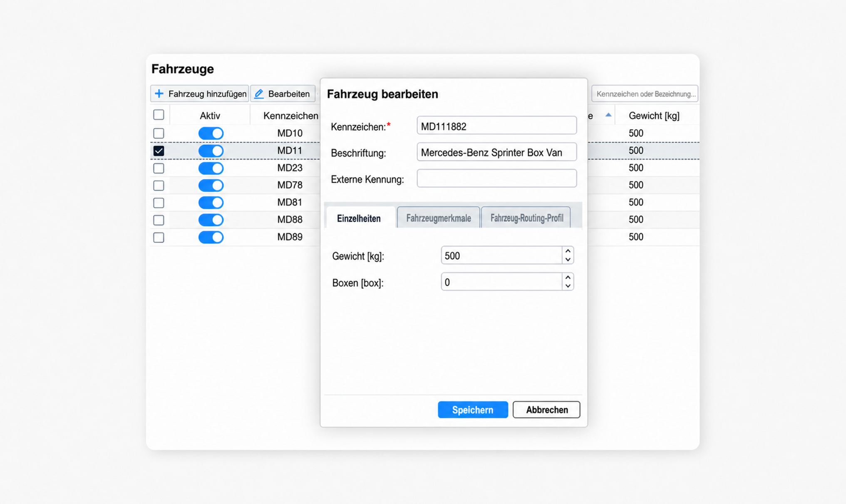Viewport: 846px width, 504px height.
Task: Check the box for row MD78
Action: pos(159,185)
